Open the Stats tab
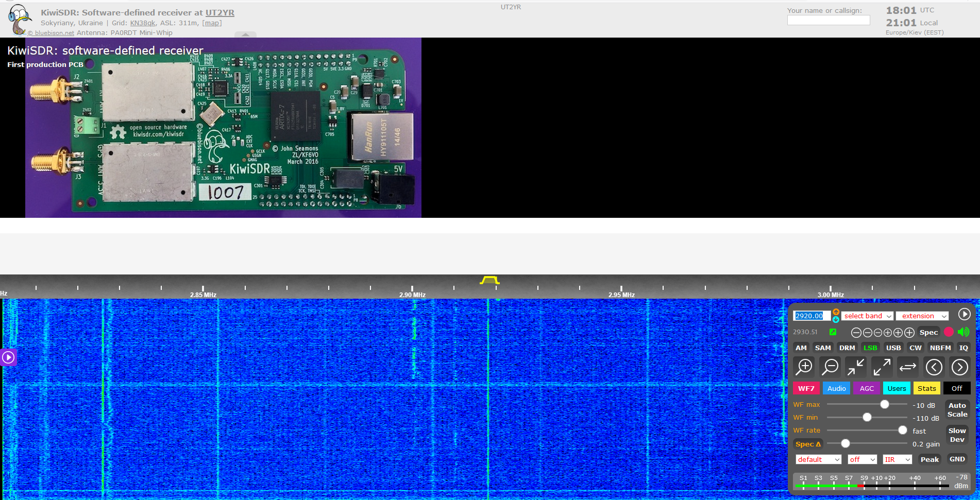Image resolution: width=980 pixels, height=500 pixels. (x=926, y=388)
